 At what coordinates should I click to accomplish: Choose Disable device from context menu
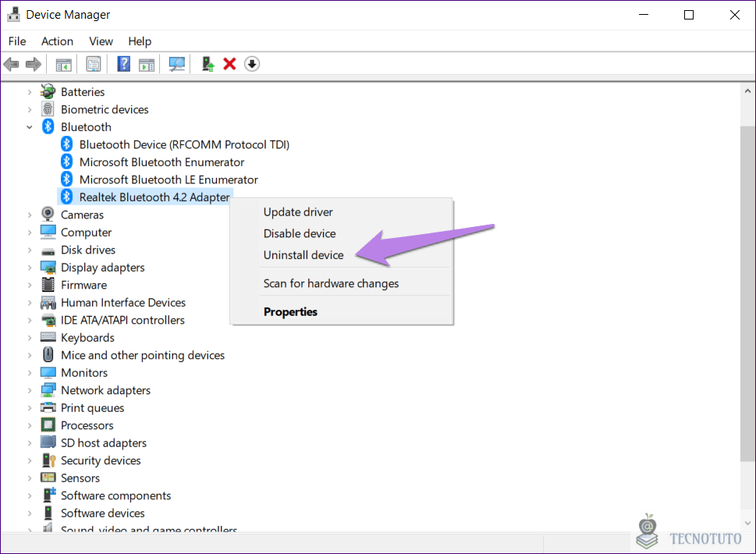point(342,234)
